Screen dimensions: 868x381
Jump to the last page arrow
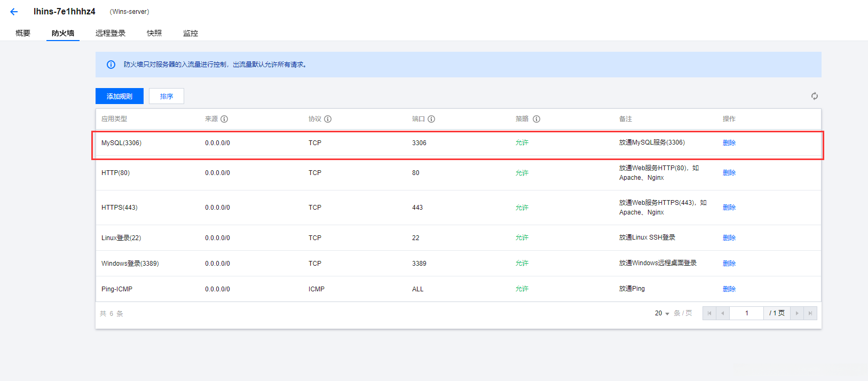click(x=810, y=313)
